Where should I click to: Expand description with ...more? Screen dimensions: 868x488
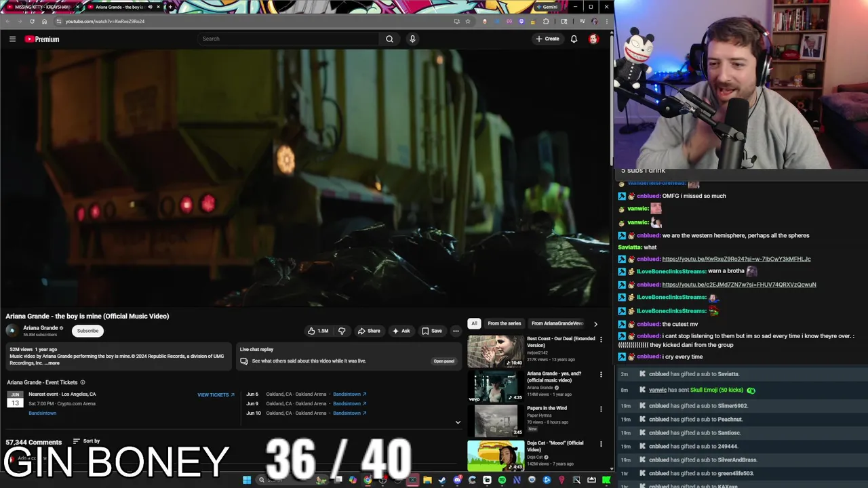(52, 363)
